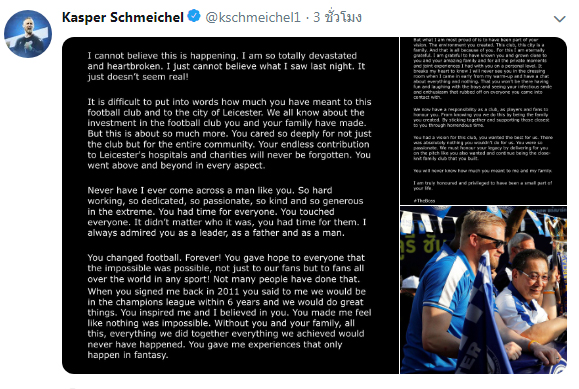This screenshot has height=389, width=579.
Task: Open the tweet's timestamp link
Action: (338, 17)
